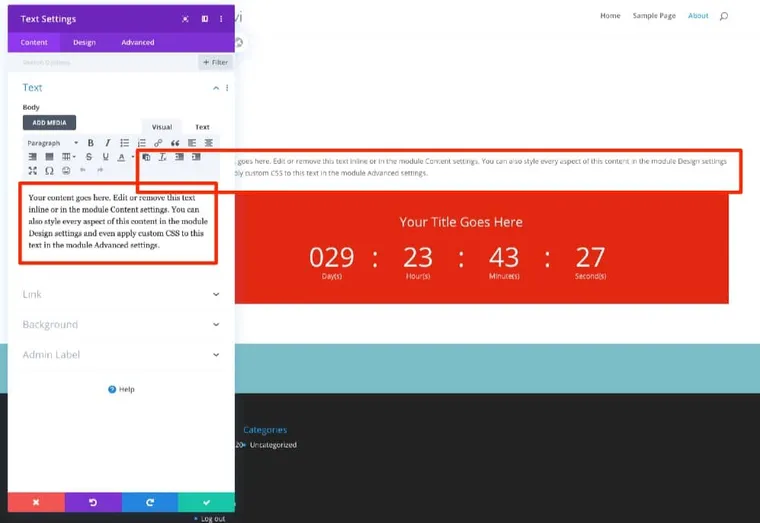Toggle italic formatting in the body editor
The height and width of the screenshot is (523, 760).
[108, 143]
